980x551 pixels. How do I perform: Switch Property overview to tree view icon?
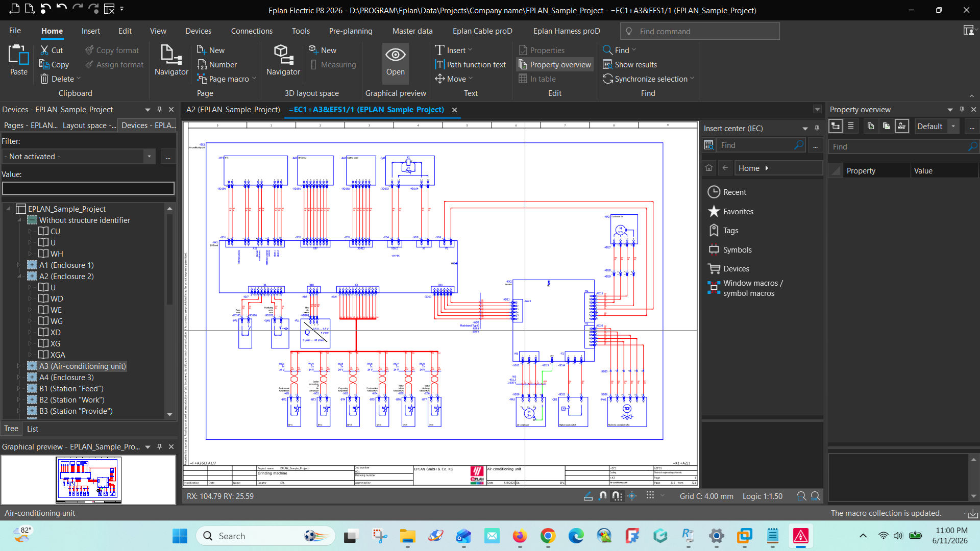[x=836, y=126]
